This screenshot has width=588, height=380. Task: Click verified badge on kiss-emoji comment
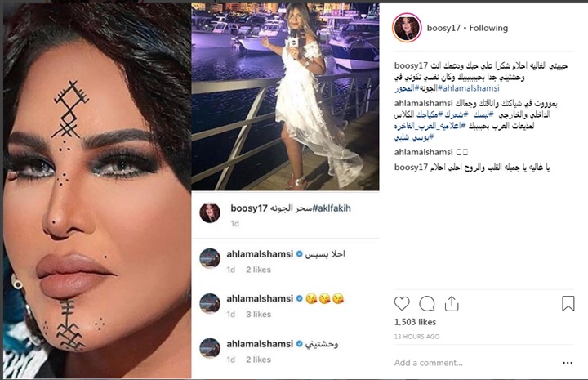tap(299, 298)
